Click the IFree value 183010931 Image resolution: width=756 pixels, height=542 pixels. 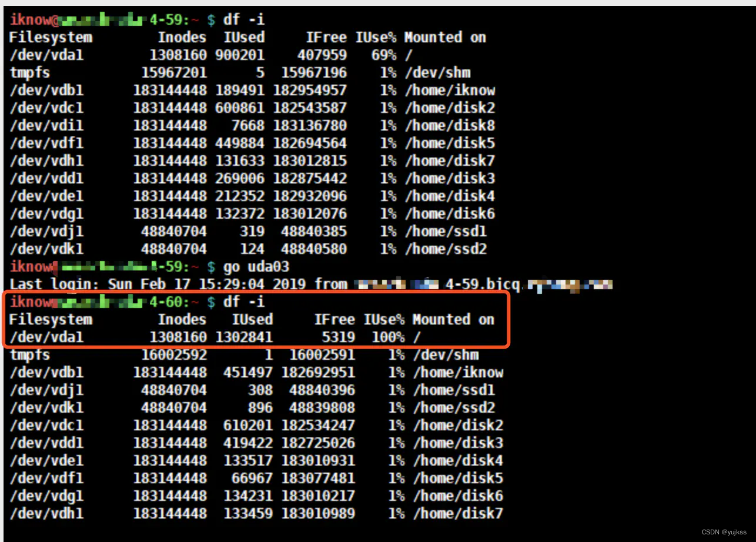click(x=318, y=461)
